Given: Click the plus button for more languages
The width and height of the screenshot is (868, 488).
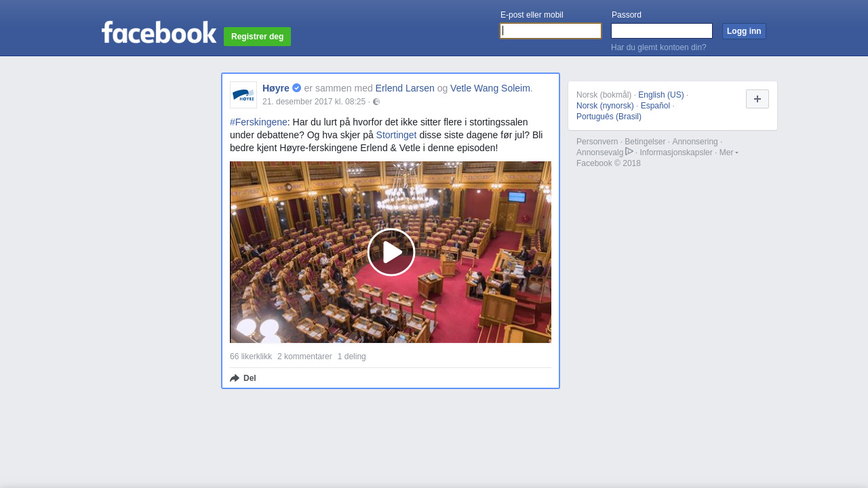Looking at the screenshot, I should tap(757, 99).
